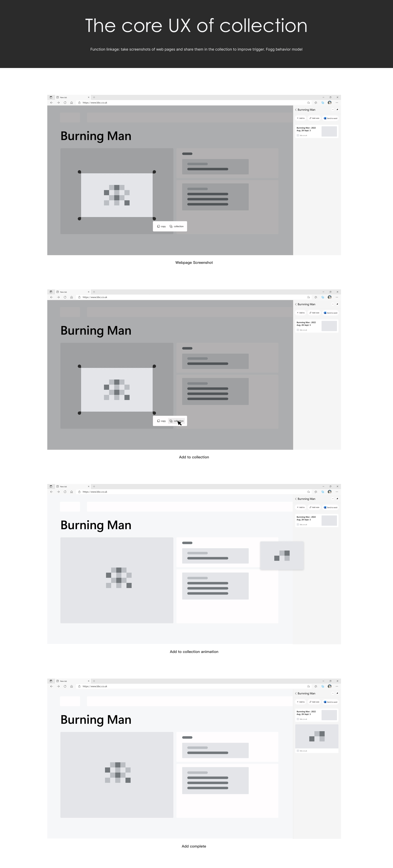Click favorites star icon in second mockup toolbar
The width and height of the screenshot is (393, 868).
pos(316,297)
